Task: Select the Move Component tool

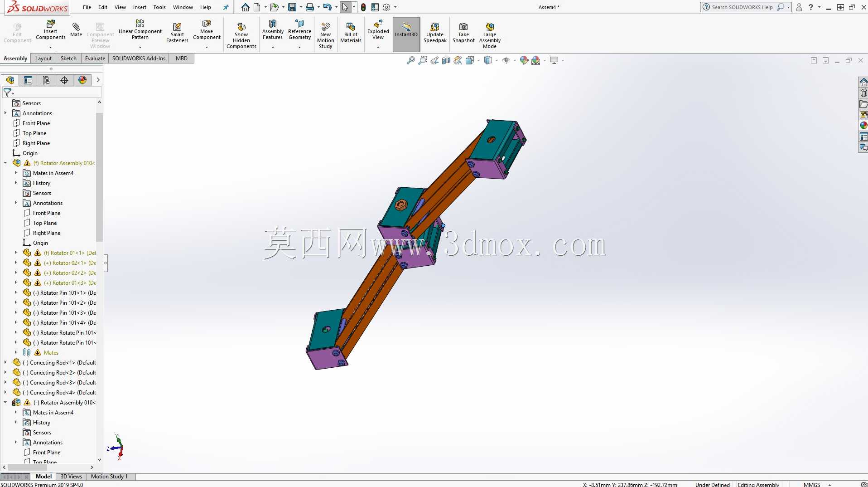Action: 207,30
